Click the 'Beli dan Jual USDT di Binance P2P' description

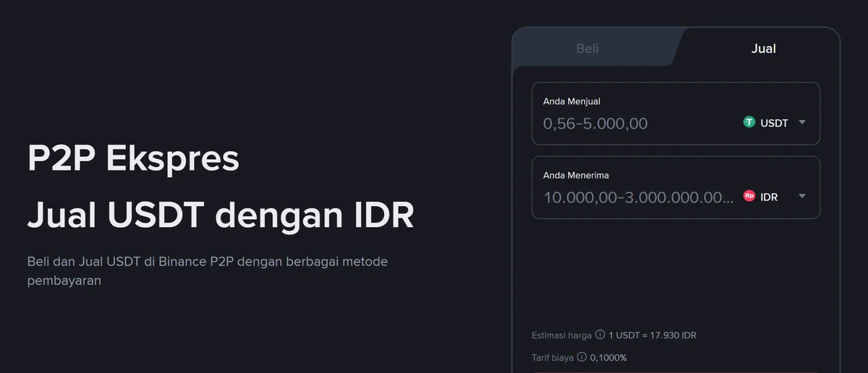(x=207, y=270)
